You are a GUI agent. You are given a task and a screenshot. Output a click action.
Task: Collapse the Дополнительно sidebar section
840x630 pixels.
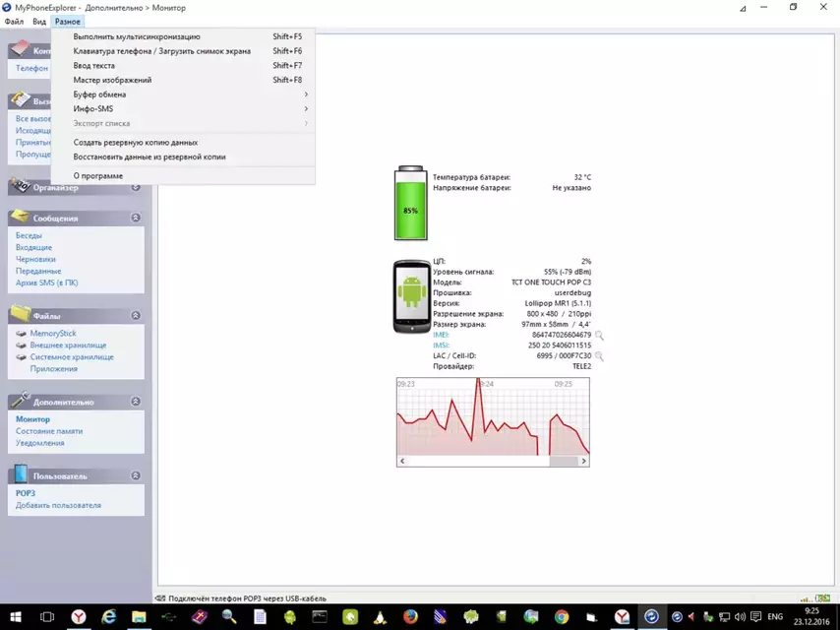point(136,402)
